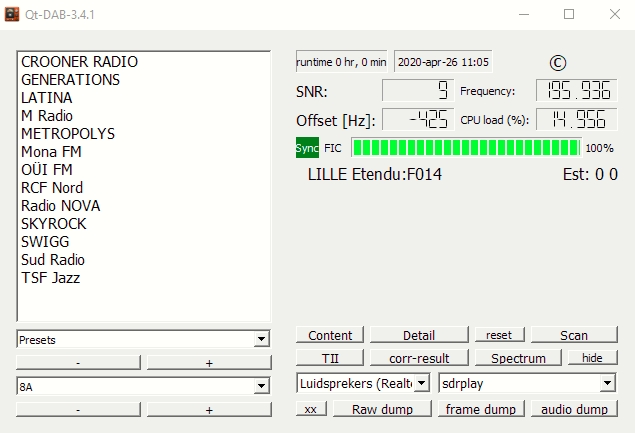635x433 pixels.
Task: Show the corr-result display
Action: (419, 358)
